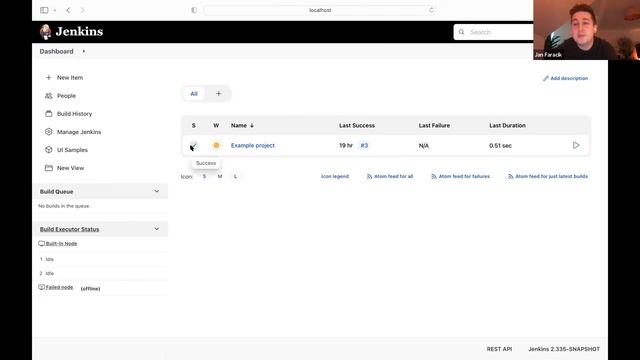Screen dimensions: 640x360
Task: Open the Dashboard breadcrumb
Action: (56, 51)
